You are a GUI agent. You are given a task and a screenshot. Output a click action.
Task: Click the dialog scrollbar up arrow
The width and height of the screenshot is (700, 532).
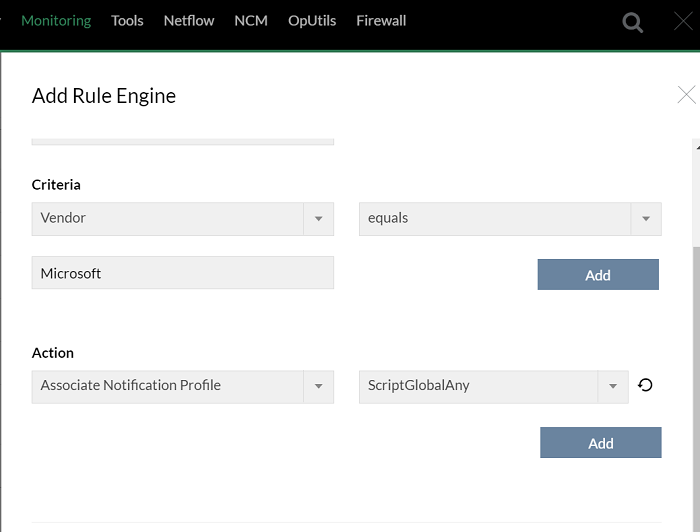[x=695, y=146]
